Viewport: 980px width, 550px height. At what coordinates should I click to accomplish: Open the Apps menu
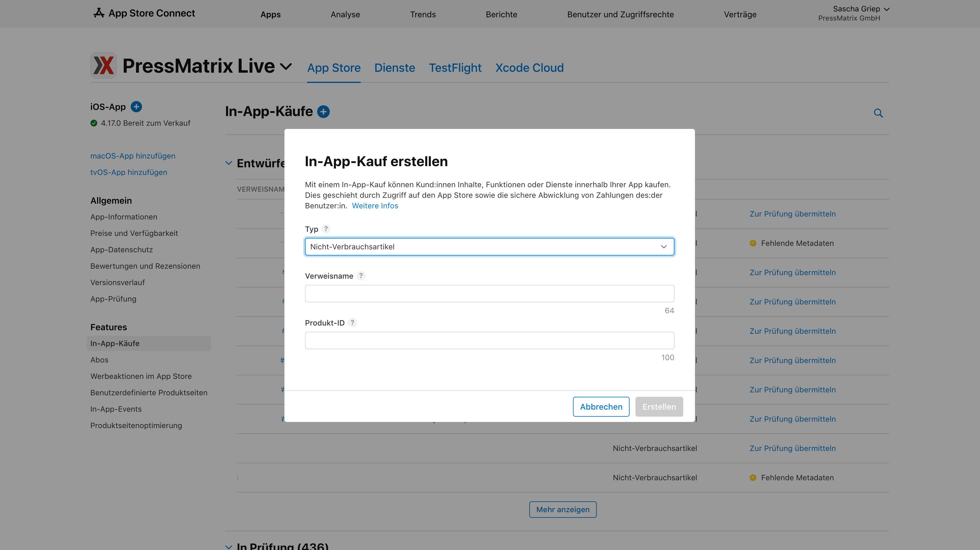pos(270,14)
